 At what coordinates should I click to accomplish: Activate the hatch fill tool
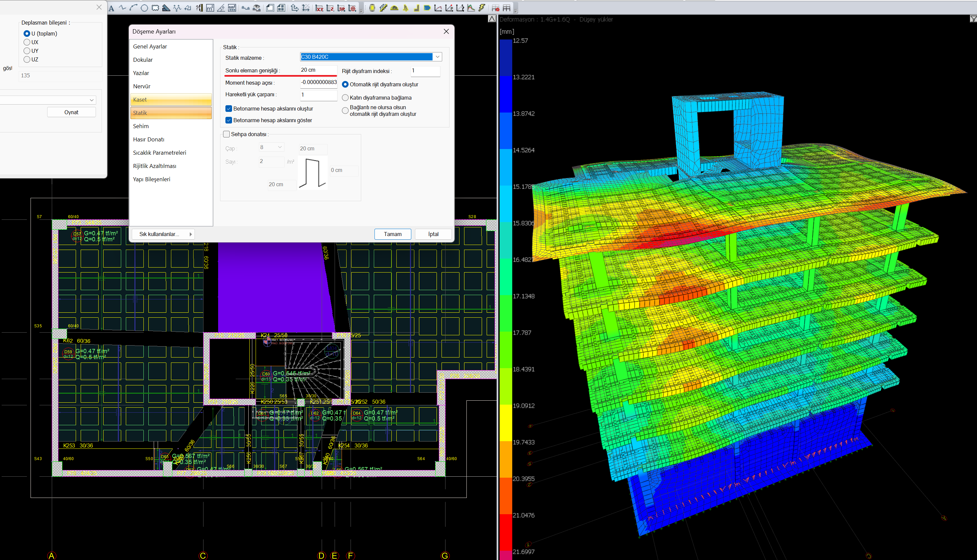[x=166, y=8]
